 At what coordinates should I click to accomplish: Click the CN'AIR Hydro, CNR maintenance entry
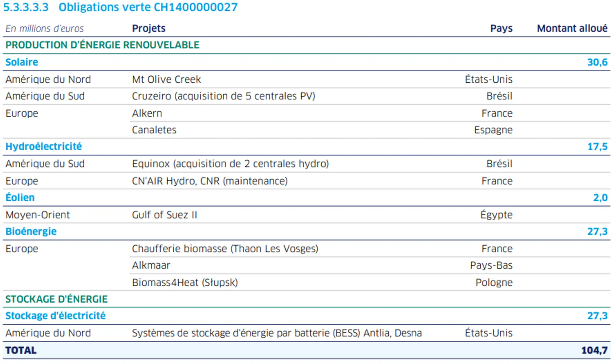tap(210, 181)
